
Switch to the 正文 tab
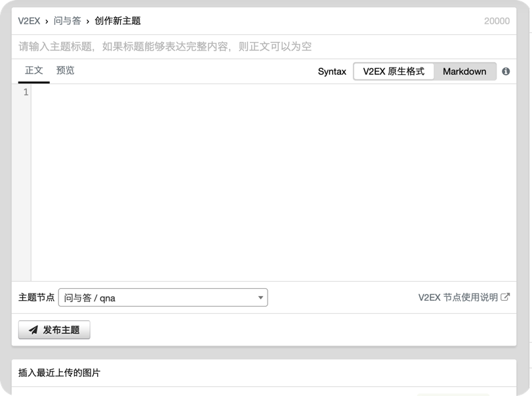tap(34, 70)
